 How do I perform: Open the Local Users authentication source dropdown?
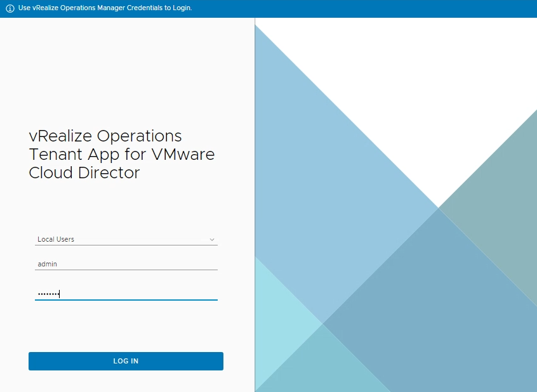click(x=126, y=239)
